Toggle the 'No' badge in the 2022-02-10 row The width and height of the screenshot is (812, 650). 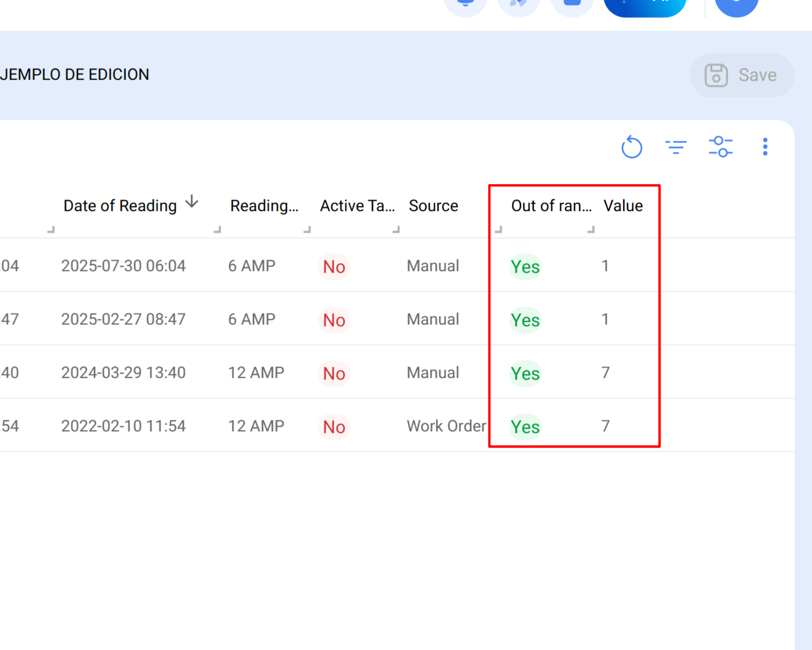point(334,427)
